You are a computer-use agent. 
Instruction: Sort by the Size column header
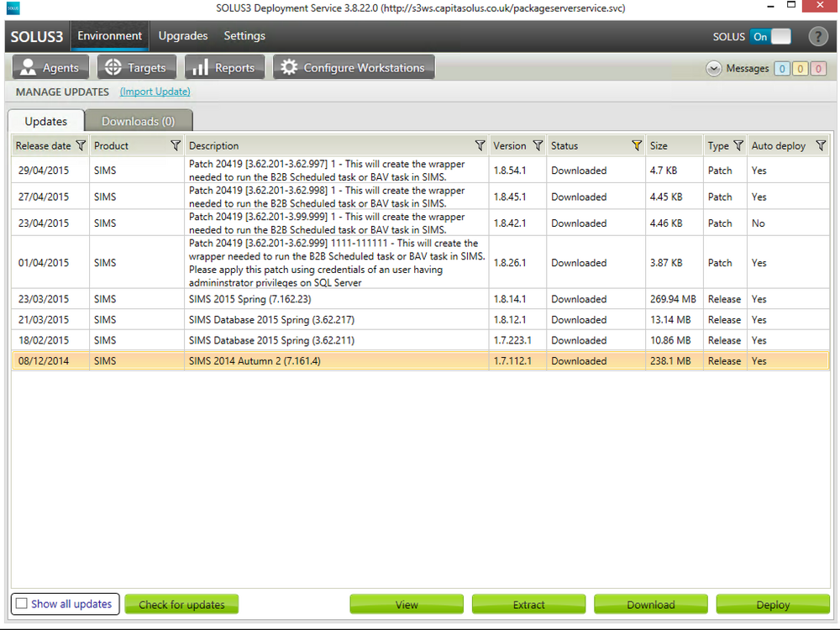[x=674, y=145]
